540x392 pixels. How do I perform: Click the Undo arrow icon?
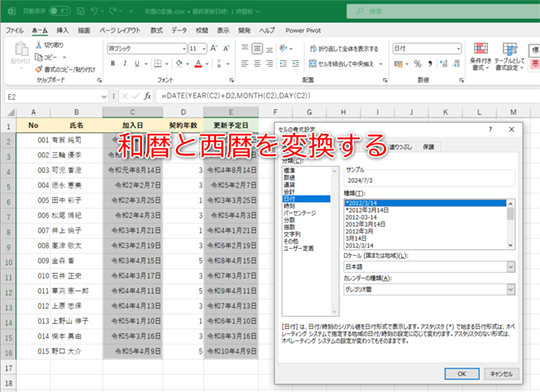tap(94, 11)
